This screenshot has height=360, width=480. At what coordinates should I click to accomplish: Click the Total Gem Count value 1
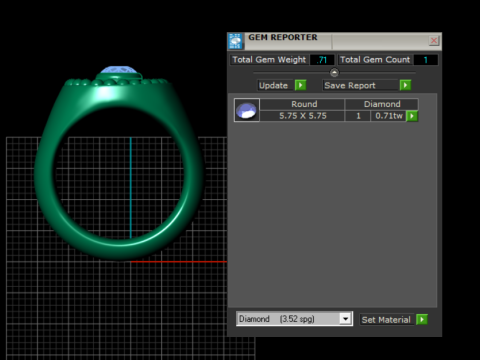(x=426, y=60)
